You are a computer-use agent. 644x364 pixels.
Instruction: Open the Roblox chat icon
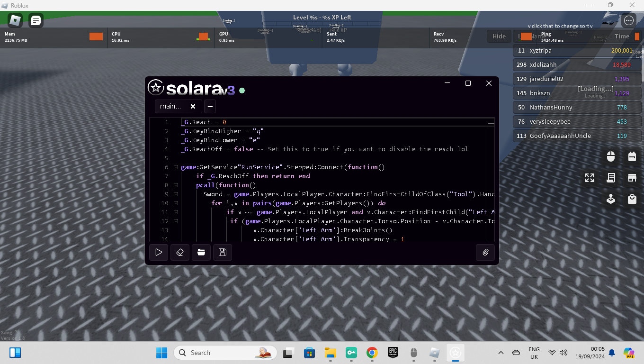coord(36,20)
